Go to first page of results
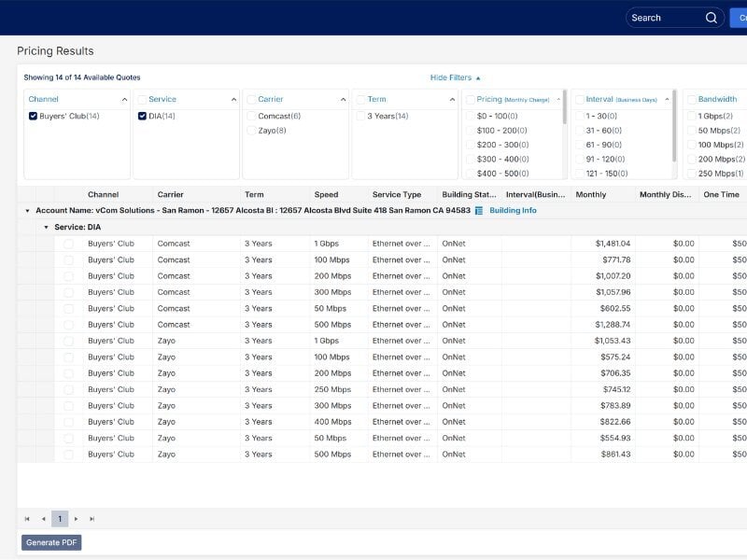The width and height of the screenshot is (747, 560). (27, 519)
